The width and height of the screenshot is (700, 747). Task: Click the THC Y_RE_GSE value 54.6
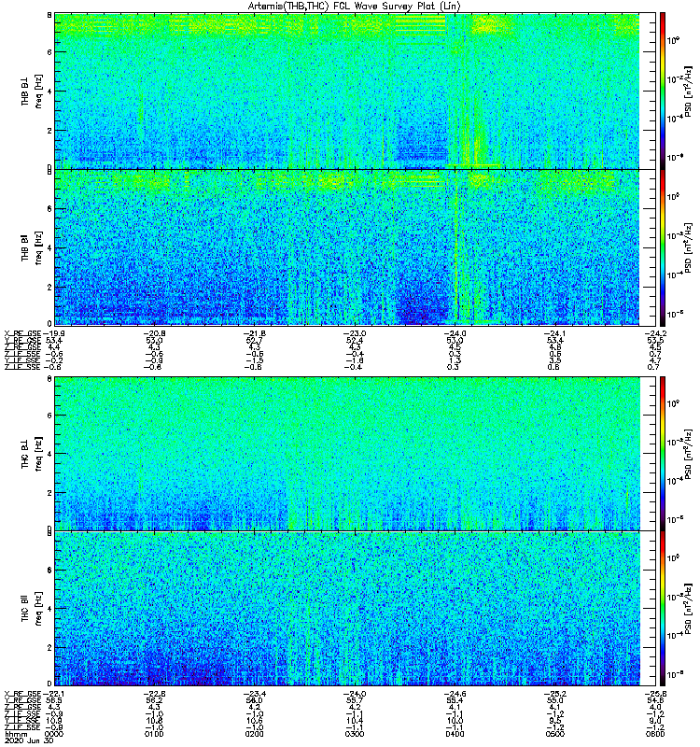click(655, 700)
